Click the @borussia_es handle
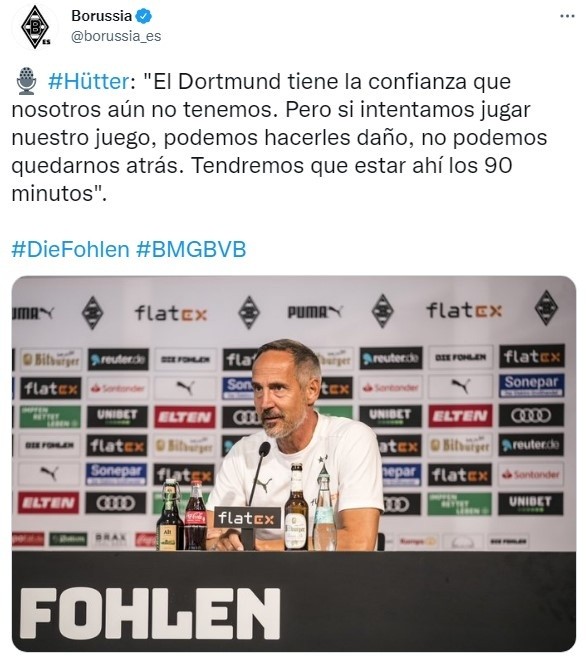This screenshot has width=586, height=659. pyautogui.click(x=116, y=37)
